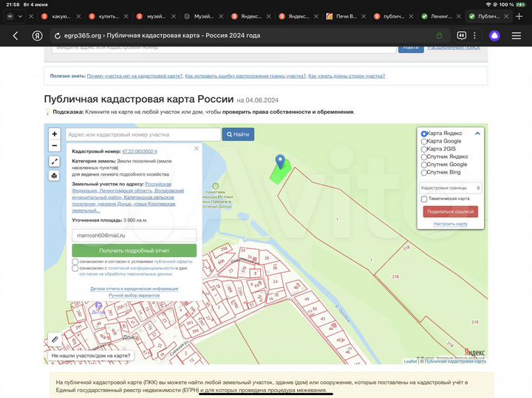532x398 pixels.
Task: Enable the Тематическая карта checkbox
Action: tap(424, 199)
